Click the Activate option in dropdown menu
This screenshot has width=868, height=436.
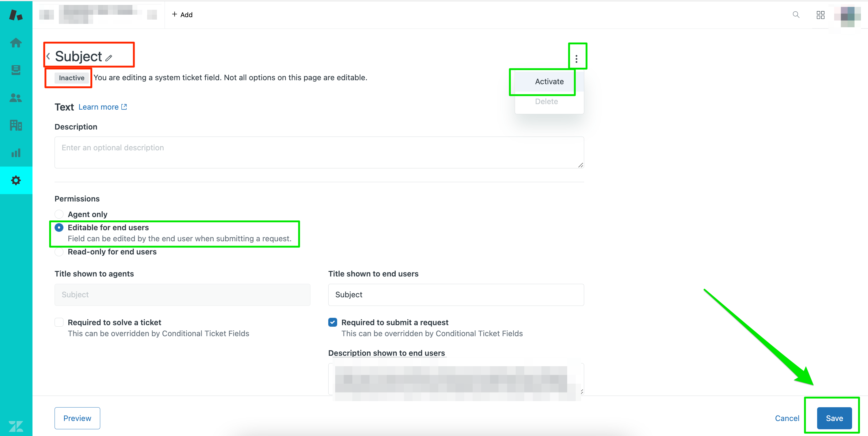click(x=548, y=82)
